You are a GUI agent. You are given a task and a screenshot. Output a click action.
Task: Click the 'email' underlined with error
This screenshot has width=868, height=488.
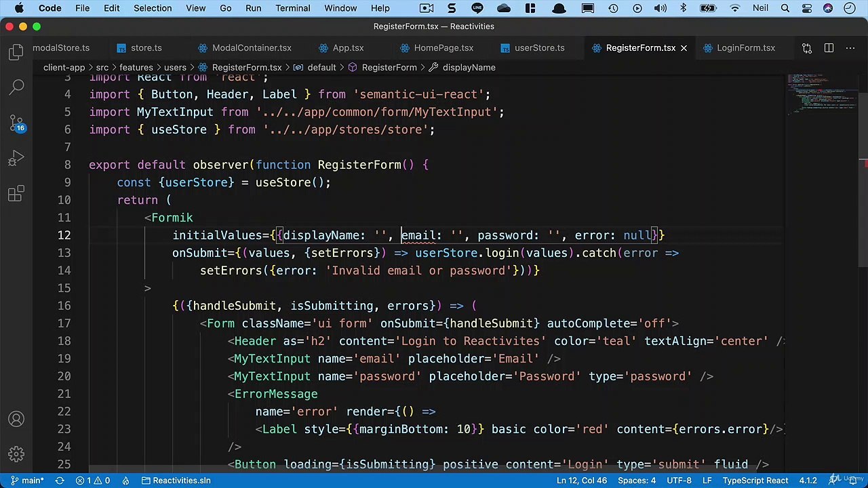click(x=418, y=235)
